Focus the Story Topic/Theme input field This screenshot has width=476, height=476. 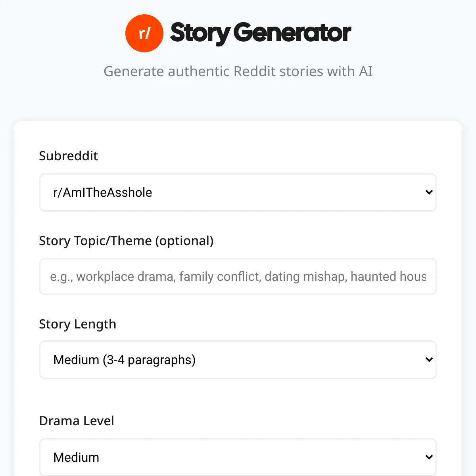pos(238,276)
